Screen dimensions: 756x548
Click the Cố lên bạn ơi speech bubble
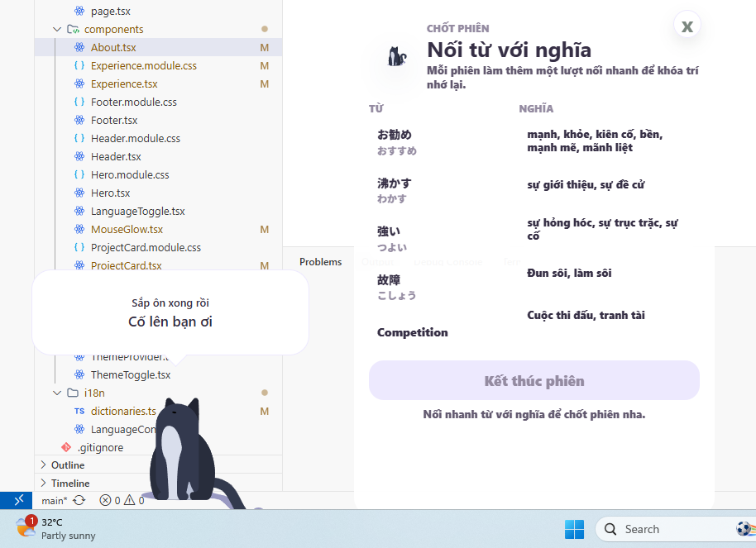pyautogui.click(x=170, y=312)
